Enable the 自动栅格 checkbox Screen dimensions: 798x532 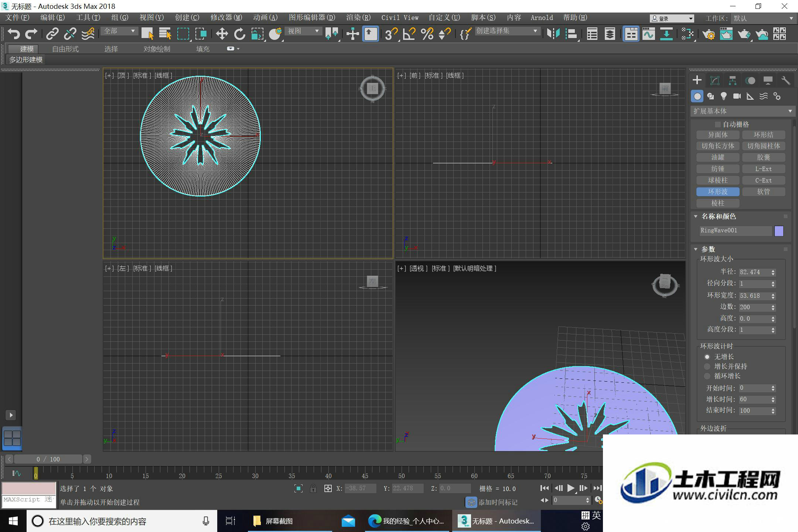(718, 125)
